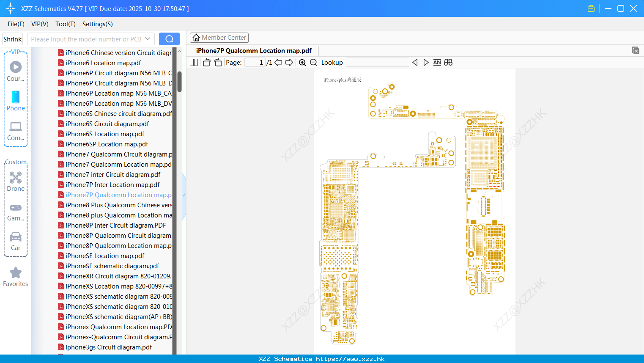This screenshot has width=644, height=363.
Task: Click the Shrink button
Action: (x=12, y=39)
